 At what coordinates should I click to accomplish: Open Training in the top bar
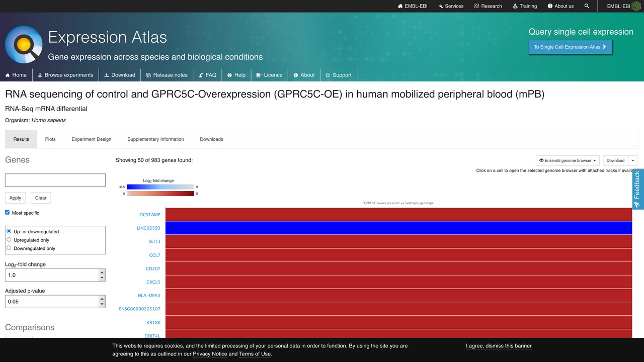pyautogui.click(x=525, y=6)
